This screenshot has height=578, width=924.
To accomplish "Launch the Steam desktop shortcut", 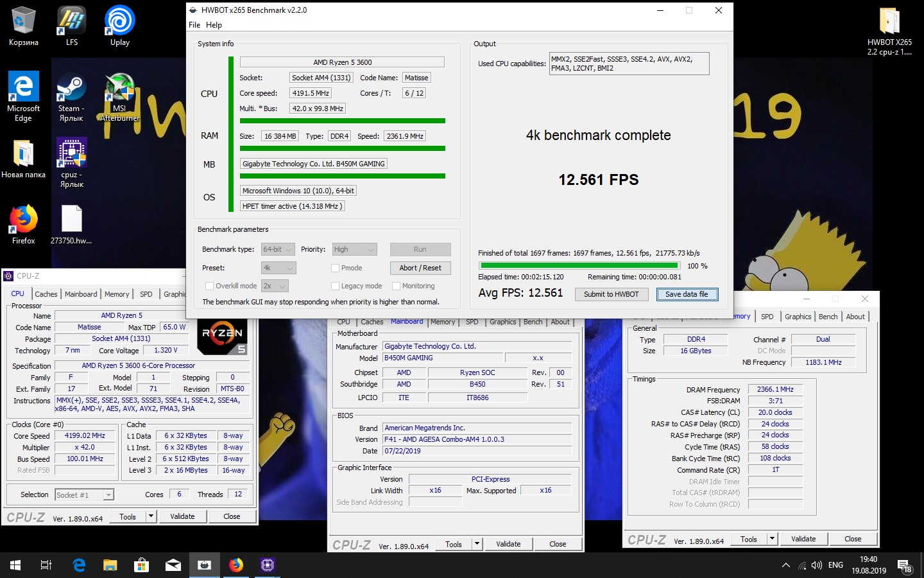I will tap(71, 96).
